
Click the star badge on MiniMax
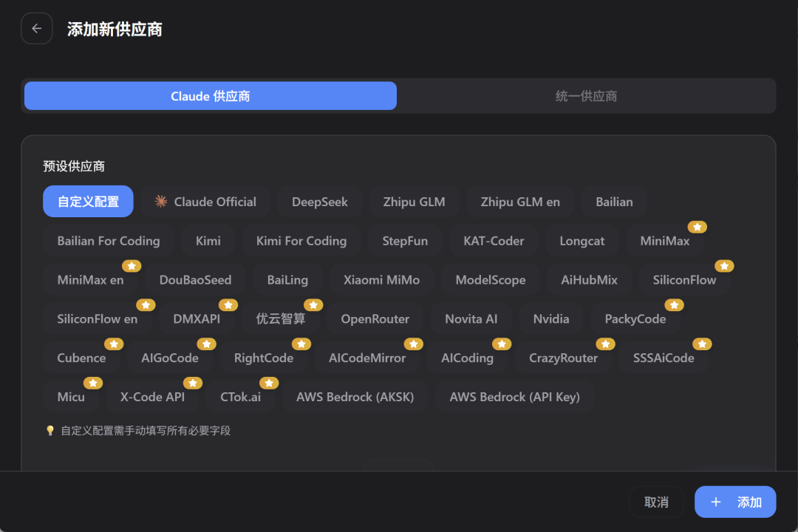(x=695, y=227)
